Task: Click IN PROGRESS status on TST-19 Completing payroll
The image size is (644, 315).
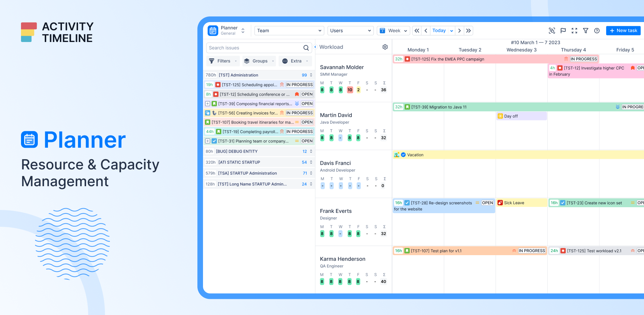Action: [300, 132]
